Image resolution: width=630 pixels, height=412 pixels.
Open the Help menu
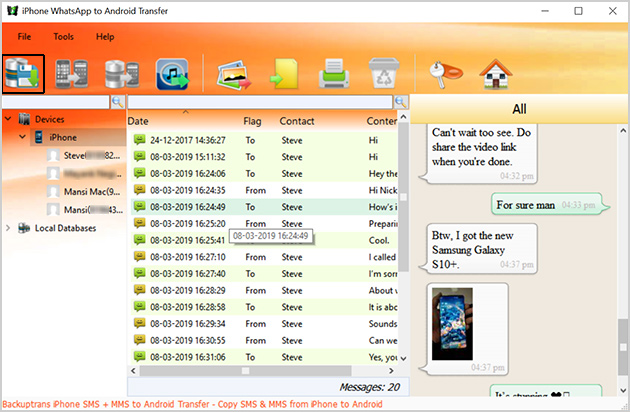coord(105,37)
